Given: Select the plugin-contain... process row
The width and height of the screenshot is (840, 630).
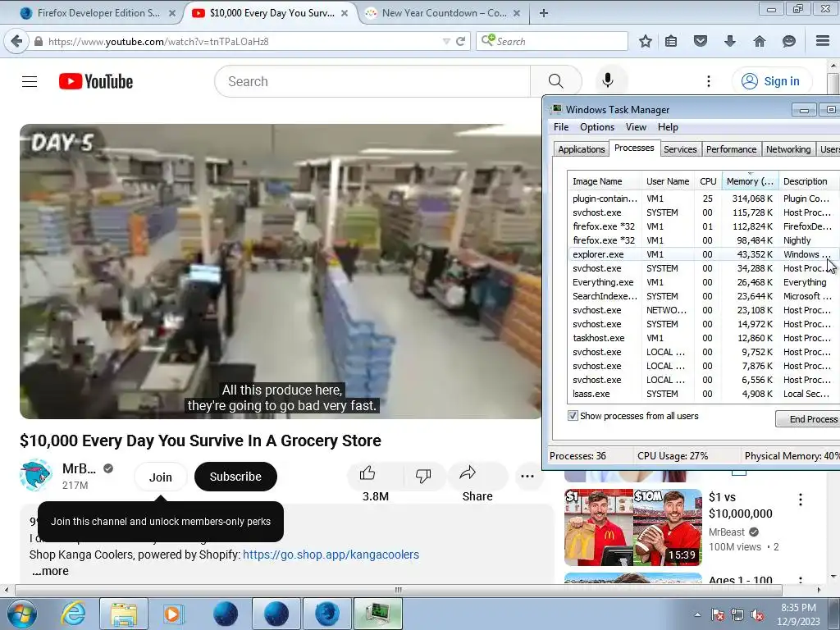Looking at the screenshot, I should pos(703,199).
